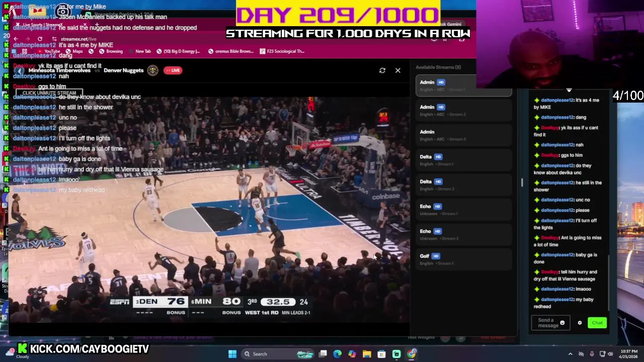Image resolution: width=644 pixels, height=362 pixels.
Task: Select Admin Stream 3 without HD
Action: click(x=463, y=135)
